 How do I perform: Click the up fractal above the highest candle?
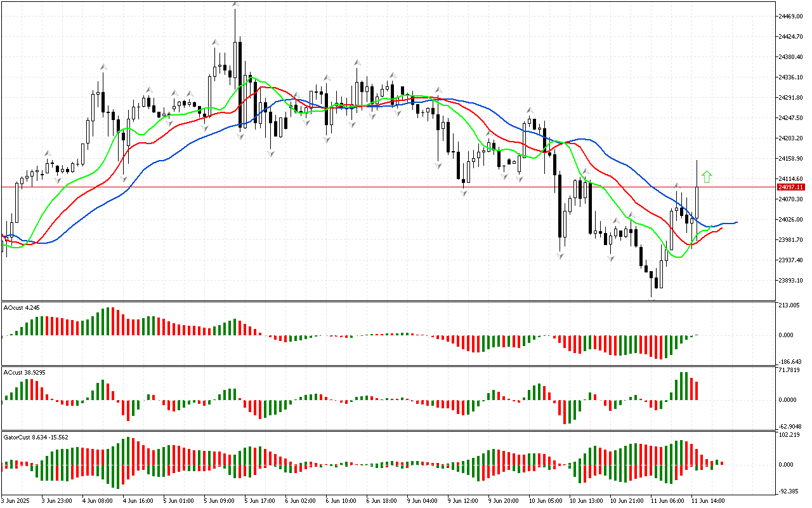[235, 4]
